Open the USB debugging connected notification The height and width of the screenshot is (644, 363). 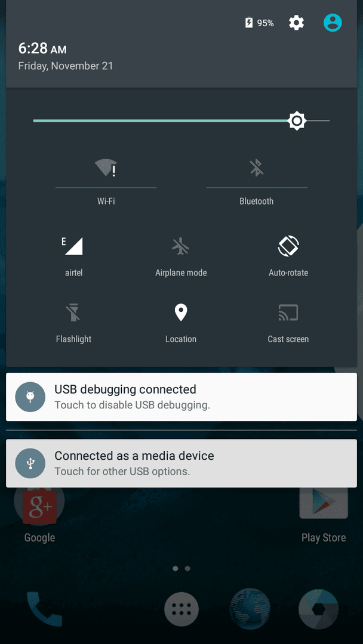[181, 397]
